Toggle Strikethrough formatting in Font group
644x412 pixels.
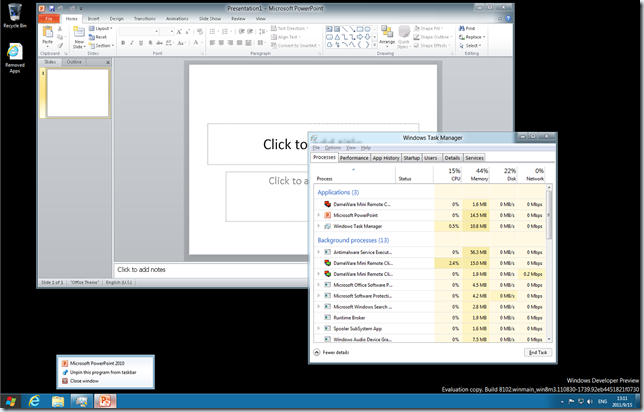point(159,43)
